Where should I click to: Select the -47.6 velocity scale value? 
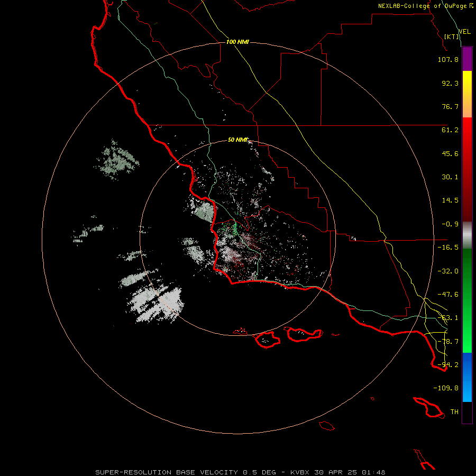click(x=448, y=295)
